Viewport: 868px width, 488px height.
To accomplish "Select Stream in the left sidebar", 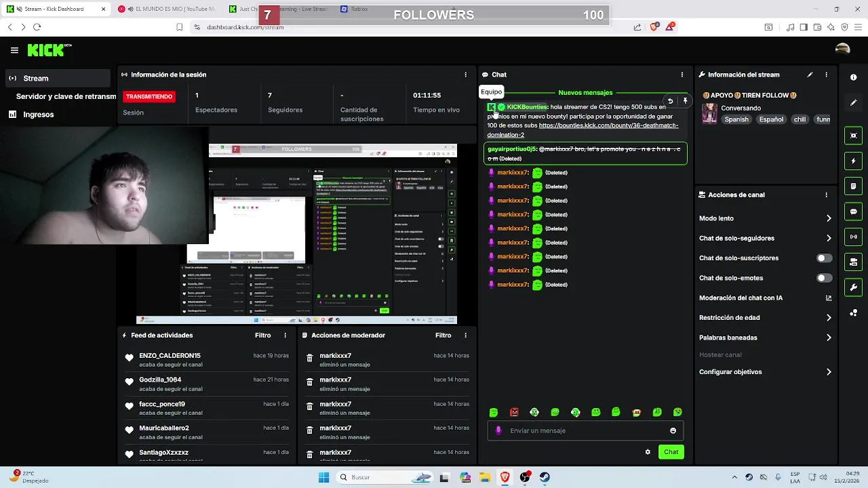I will tap(59, 79).
